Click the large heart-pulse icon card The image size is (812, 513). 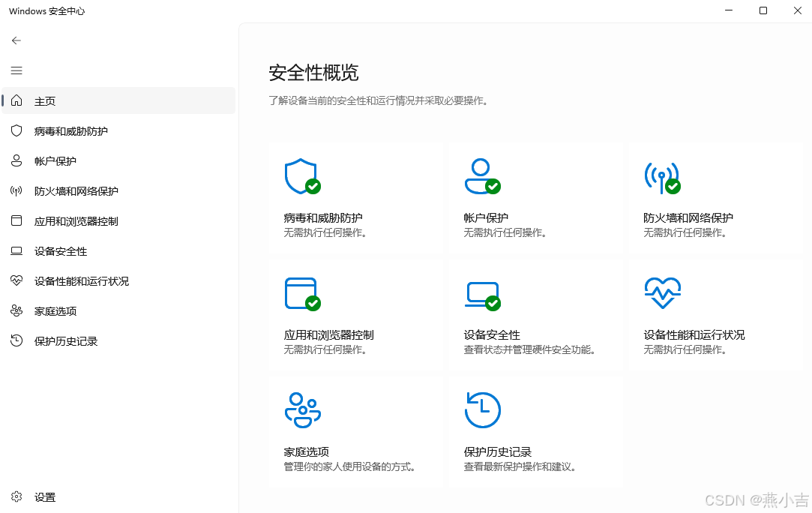click(662, 292)
